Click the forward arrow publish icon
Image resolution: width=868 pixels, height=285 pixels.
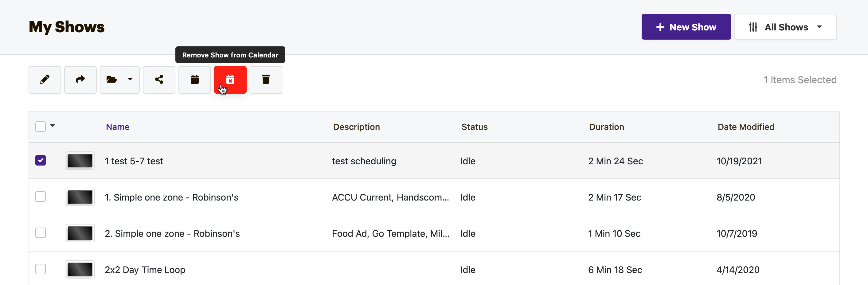coord(80,80)
